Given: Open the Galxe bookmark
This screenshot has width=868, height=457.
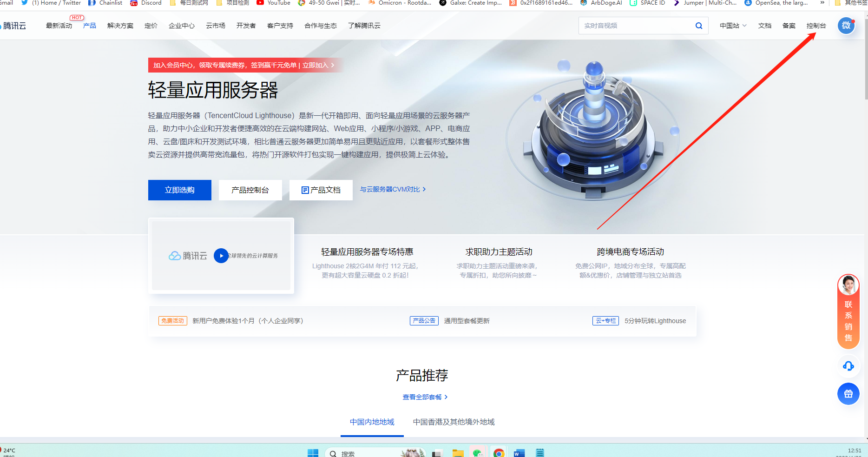Looking at the screenshot, I should click(471, 3).
